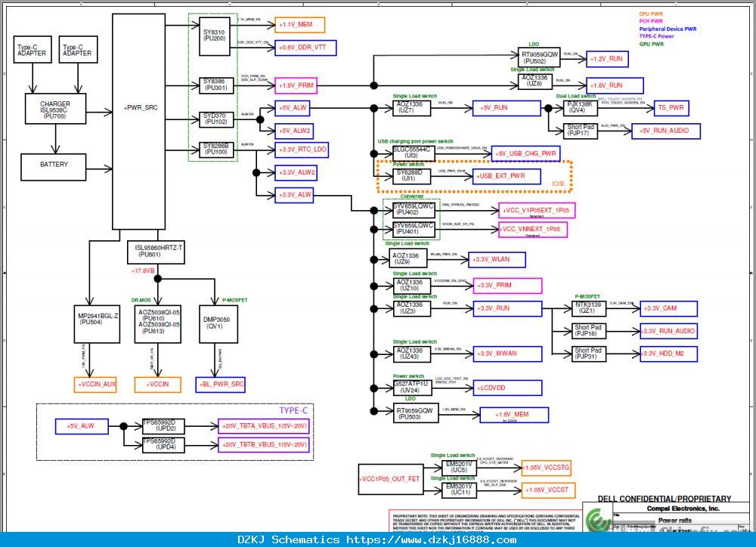Click the Short Pad (PJP17) block
Screen dimensions: 756x547
pos(581,131)
